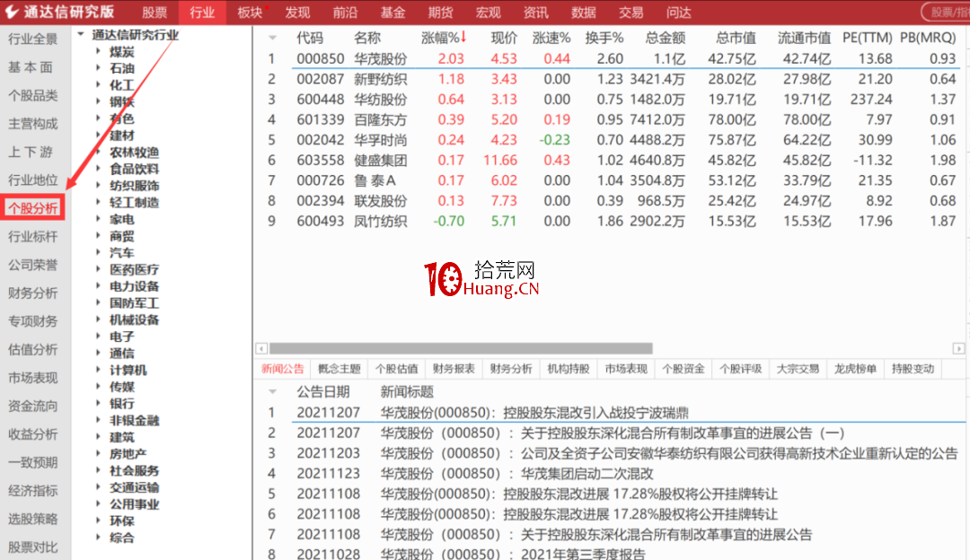
Task: Open the 基金 top menu
Action: 392,13
